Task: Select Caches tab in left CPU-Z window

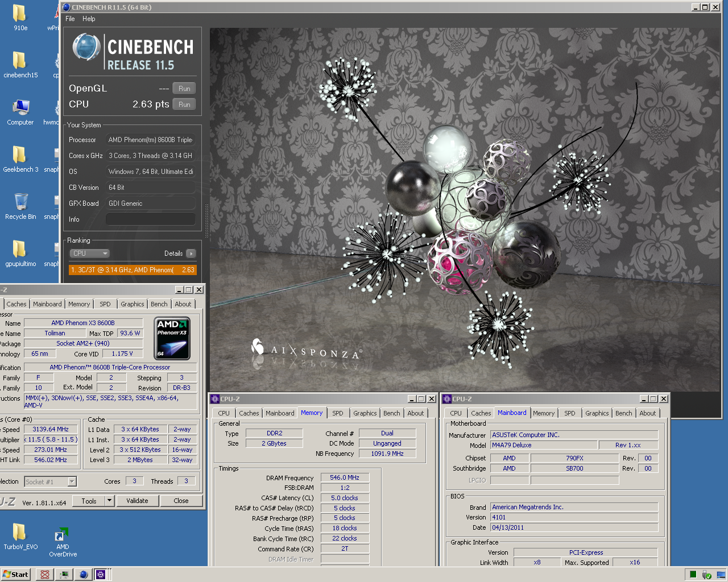Action: click(x=16, y=304)
